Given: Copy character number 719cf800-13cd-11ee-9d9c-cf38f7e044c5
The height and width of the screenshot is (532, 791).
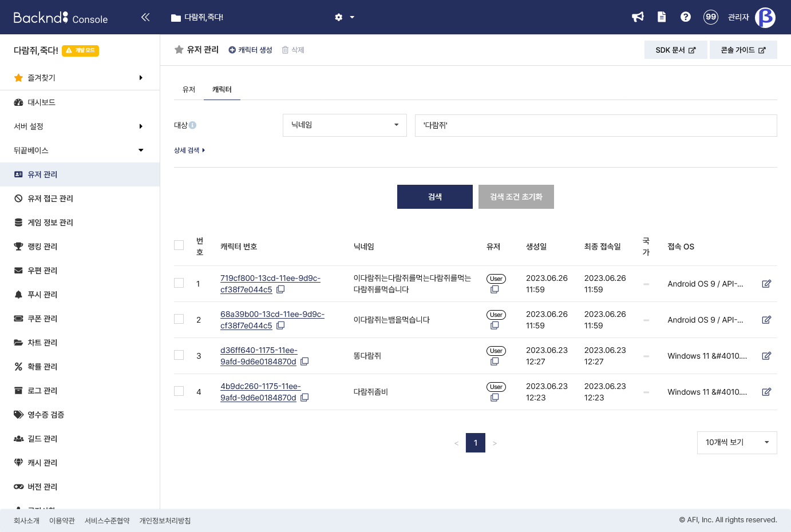Looking at the screenshot, I should coord(280,289).
